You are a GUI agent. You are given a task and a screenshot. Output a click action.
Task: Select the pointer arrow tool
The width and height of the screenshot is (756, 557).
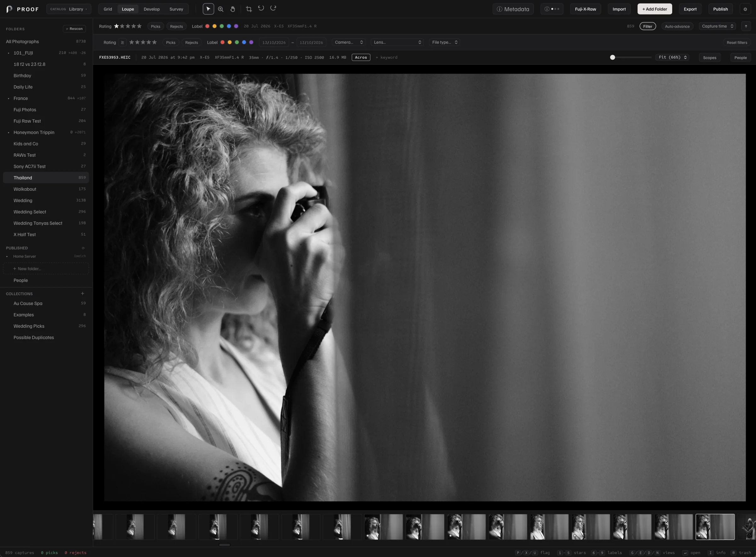208,9
